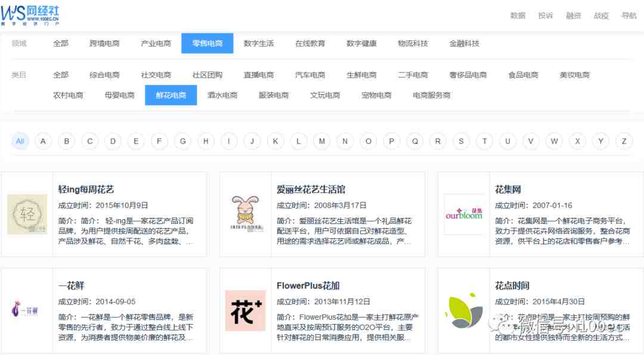Filter companies by letter M
644x355 pixels.
coord(322,141)
